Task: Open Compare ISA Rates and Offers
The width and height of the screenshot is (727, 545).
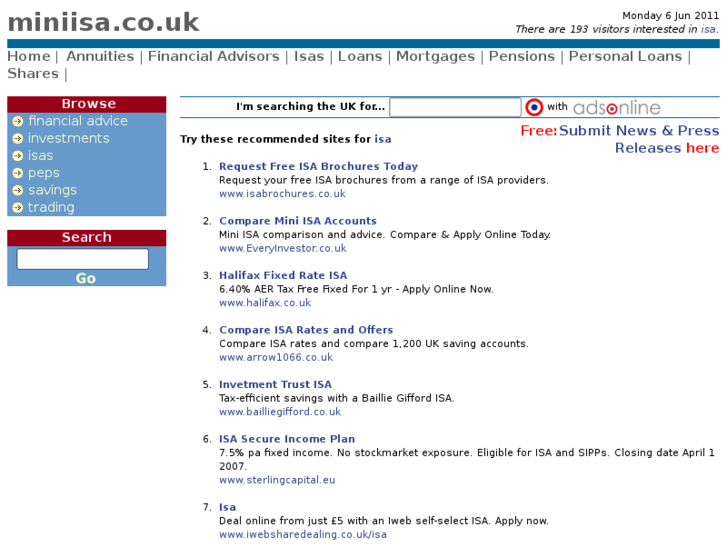Action: [306, 330]
